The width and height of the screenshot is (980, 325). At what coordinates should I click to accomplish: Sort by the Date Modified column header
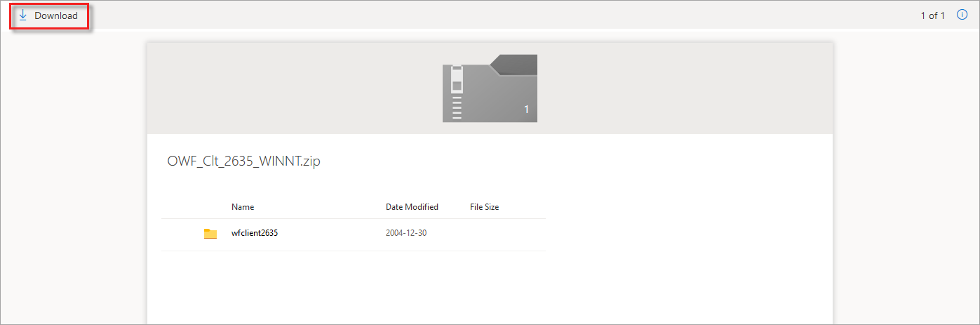pos(412,207)
